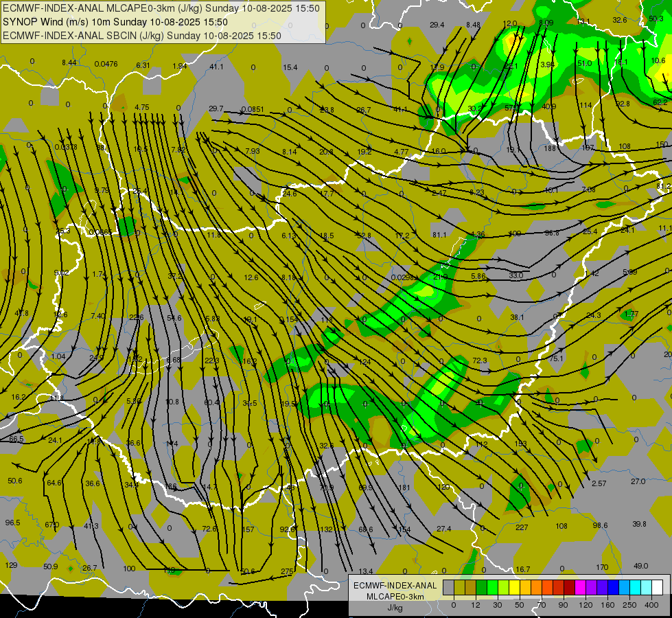Click the J/kg unit label in legend

395,608
